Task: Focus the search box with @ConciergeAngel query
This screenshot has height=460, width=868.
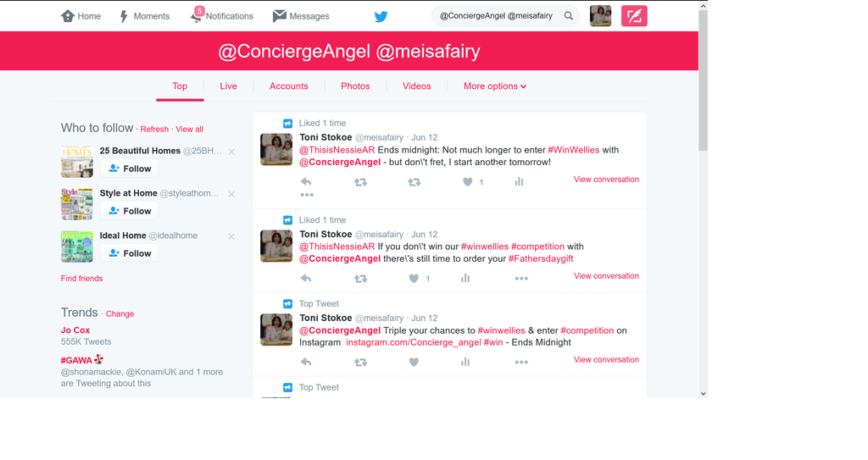Action: (x=505, y=16)
